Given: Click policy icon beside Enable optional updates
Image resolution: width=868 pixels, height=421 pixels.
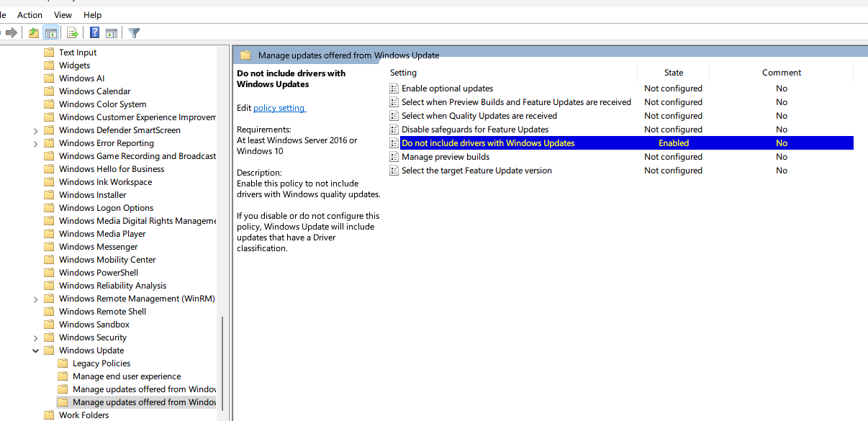Looking at the screenshot, I should coord(394,89).
